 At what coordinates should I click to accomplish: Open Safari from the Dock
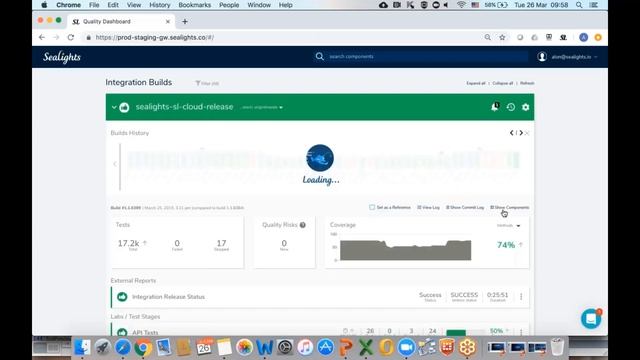[123, 347]
